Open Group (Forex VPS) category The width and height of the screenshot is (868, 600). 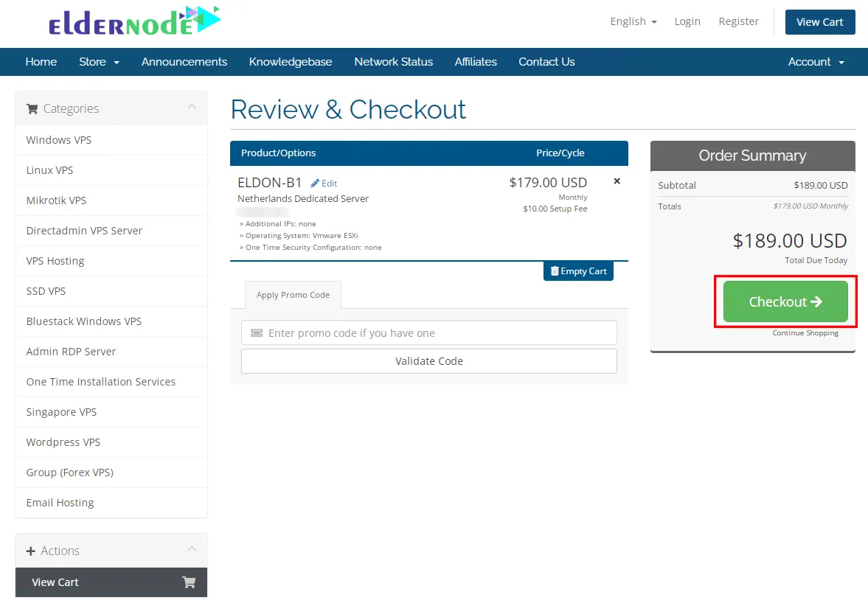(111, 472)
